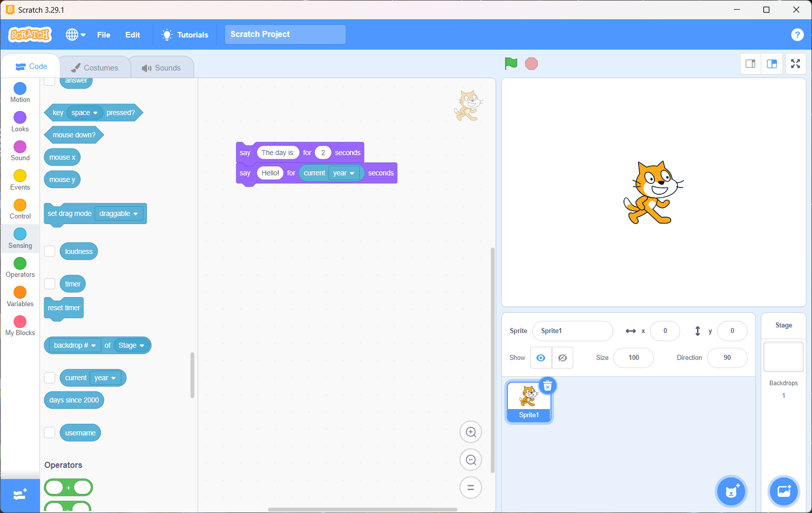This screenshot has width=812, height=513.
Task: Zoom out on the code workspace
Action: pos(470,460)
